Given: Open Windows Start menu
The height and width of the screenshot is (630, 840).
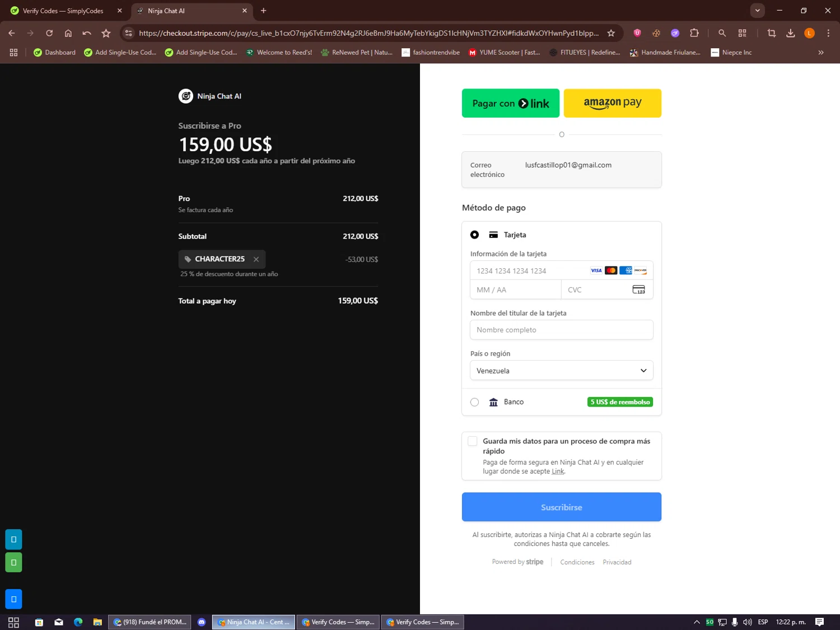Looking at the screenshot, I should click(13, 622).
